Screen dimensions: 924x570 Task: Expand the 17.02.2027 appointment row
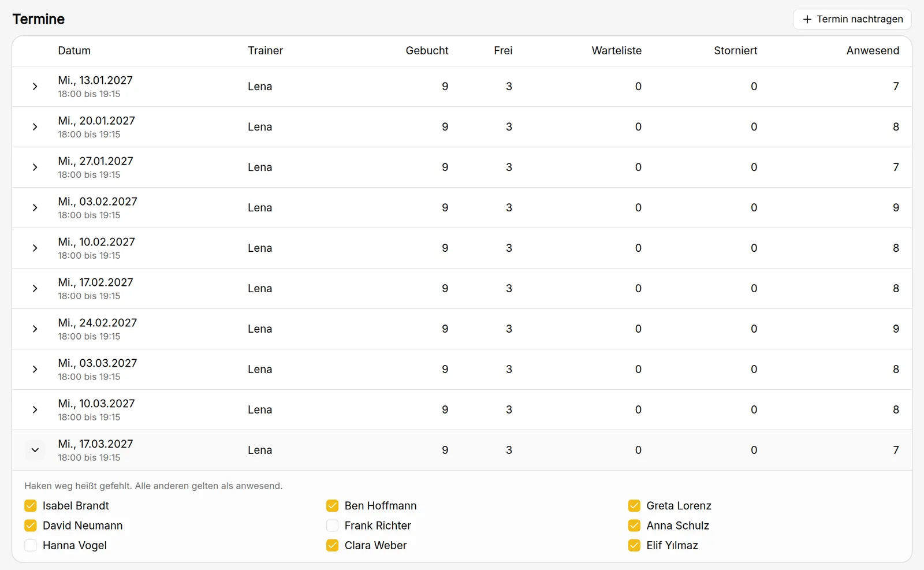click(x=35, y=289)
